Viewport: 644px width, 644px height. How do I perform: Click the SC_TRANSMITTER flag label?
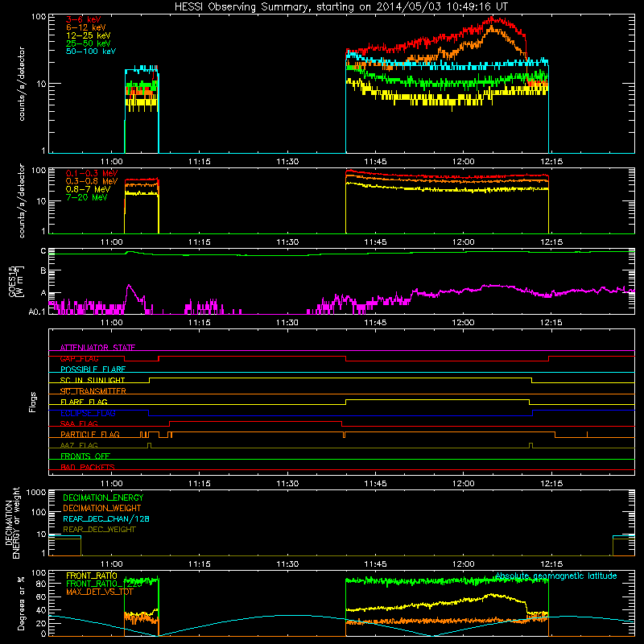(x=93, y=391)
